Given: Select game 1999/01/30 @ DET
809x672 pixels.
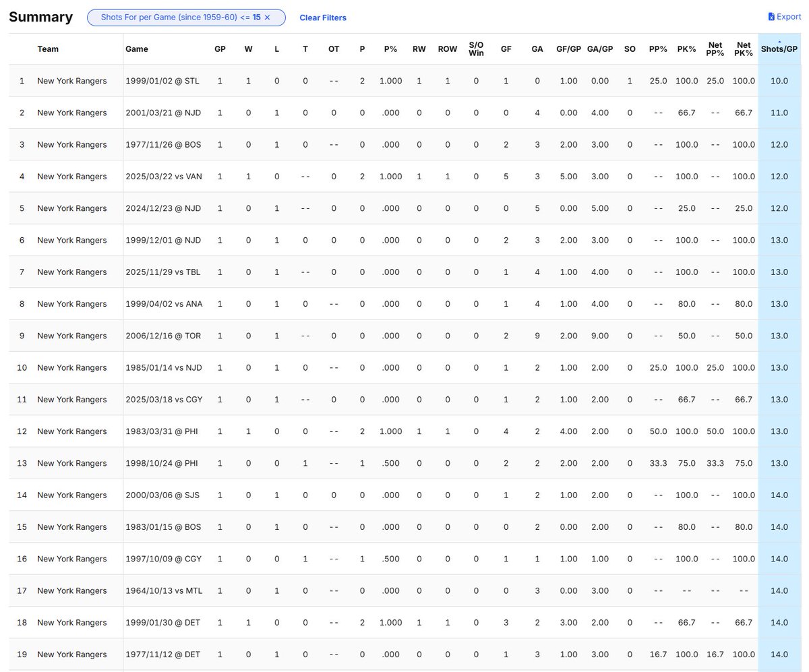Looking at the screenshot, I should (162, 623).
